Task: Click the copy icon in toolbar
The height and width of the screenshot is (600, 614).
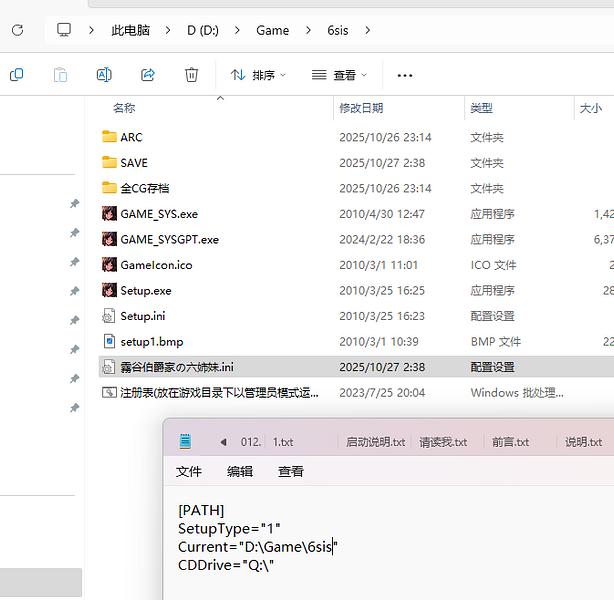Action: click(17, 75)
